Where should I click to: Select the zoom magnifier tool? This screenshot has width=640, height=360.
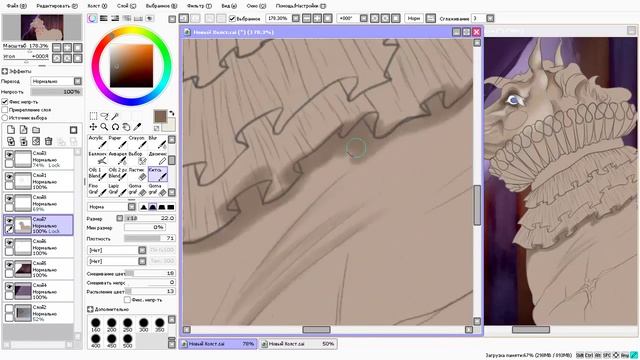104,127
